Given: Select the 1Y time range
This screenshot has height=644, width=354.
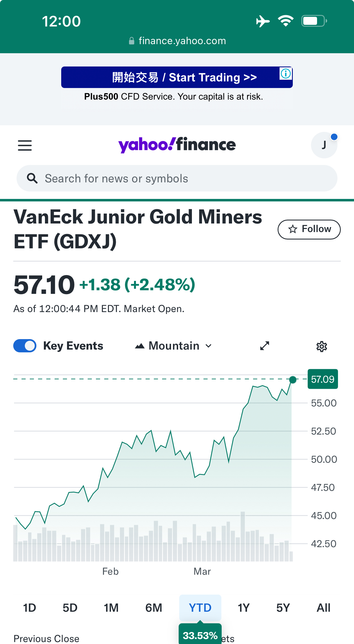Looking at the screenshot, I should [x=243, y=608].
